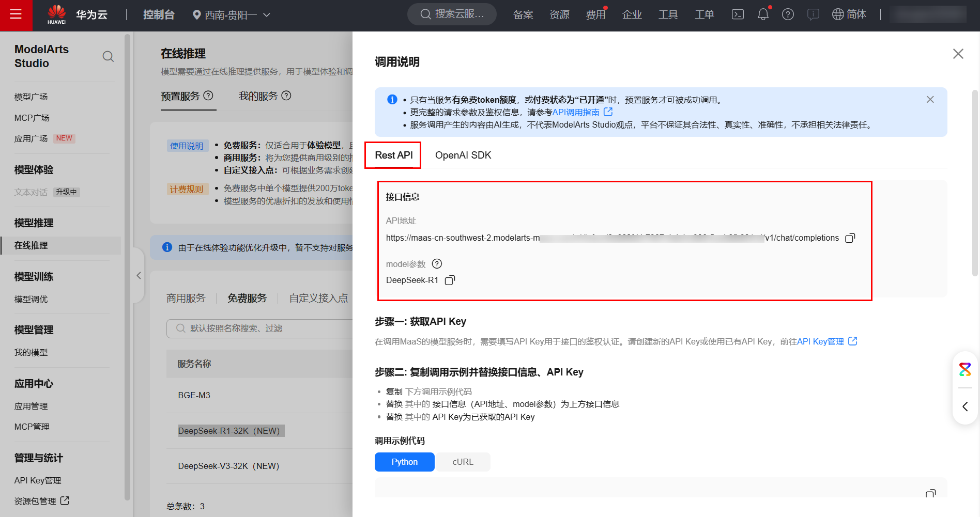Dismiss the blue info notice

[x=930, y=100]
